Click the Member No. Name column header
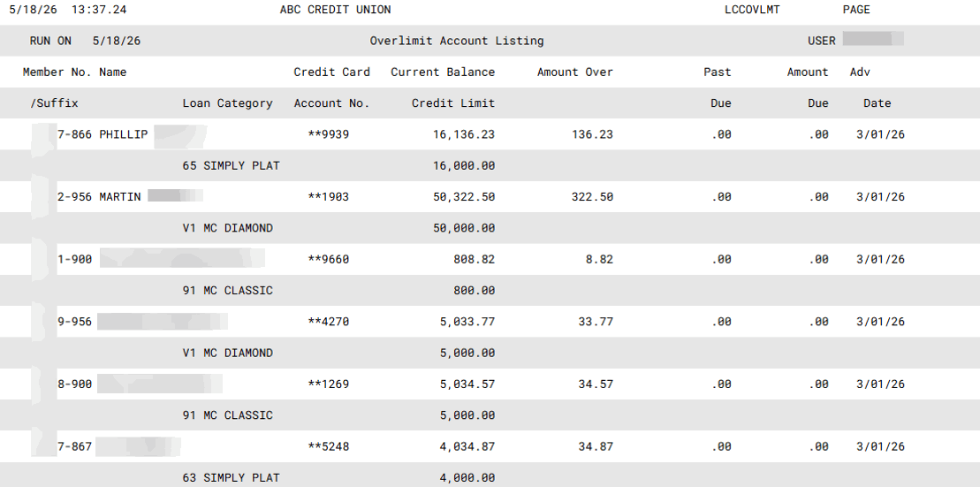This screenshot has width=980, height=487. (74, 72)
